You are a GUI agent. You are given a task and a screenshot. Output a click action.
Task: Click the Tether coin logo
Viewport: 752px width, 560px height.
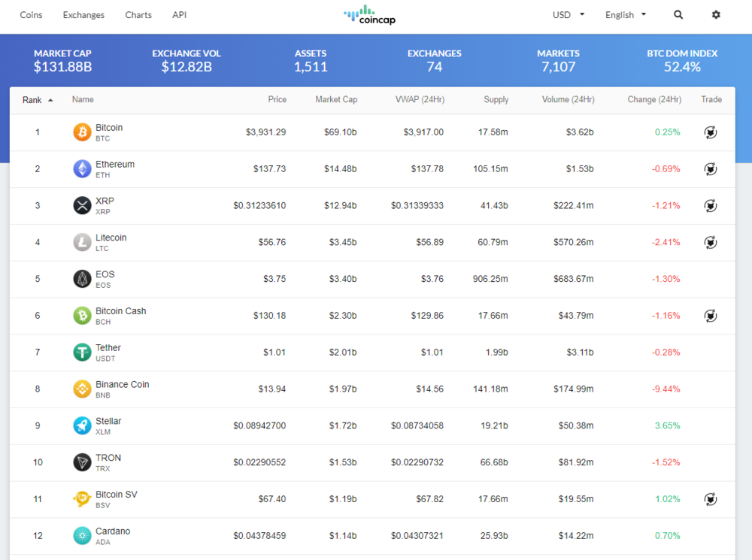click(82, 353)
